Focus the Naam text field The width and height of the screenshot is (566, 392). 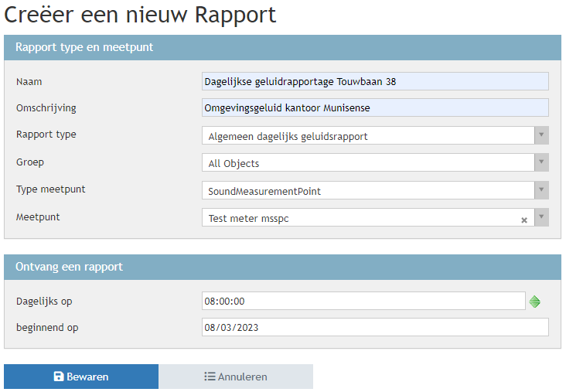point(374,81)
